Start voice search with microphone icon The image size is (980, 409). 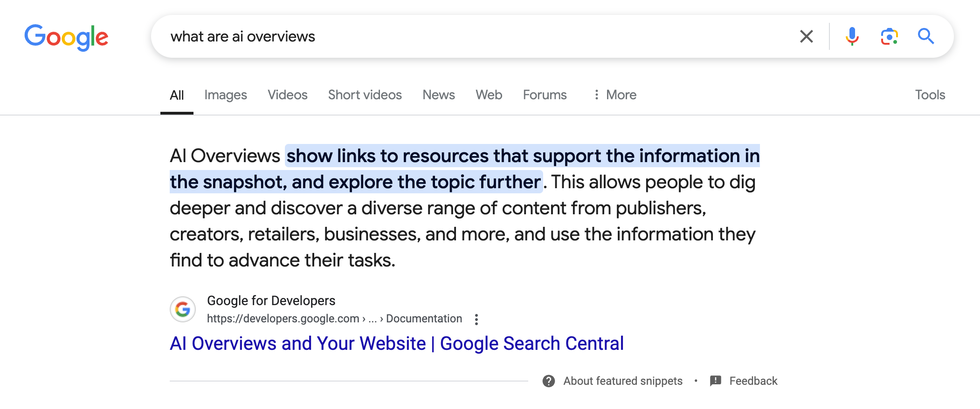point(852,36)
